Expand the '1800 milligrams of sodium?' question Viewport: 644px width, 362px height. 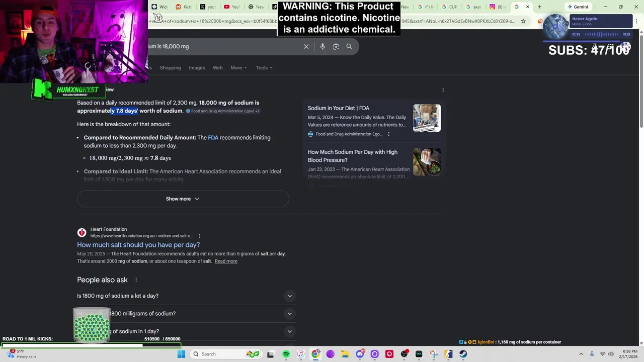click(186, 314)
